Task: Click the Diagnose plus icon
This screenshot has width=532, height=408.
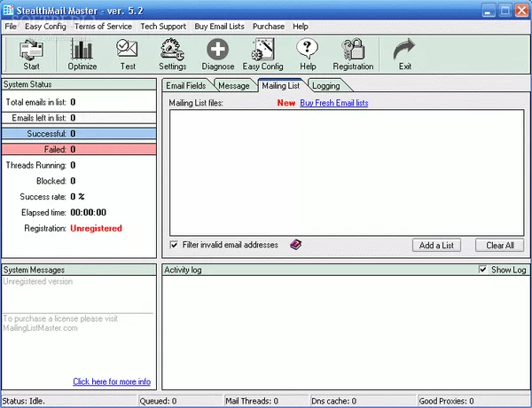Action: click(x=218, y=50)
